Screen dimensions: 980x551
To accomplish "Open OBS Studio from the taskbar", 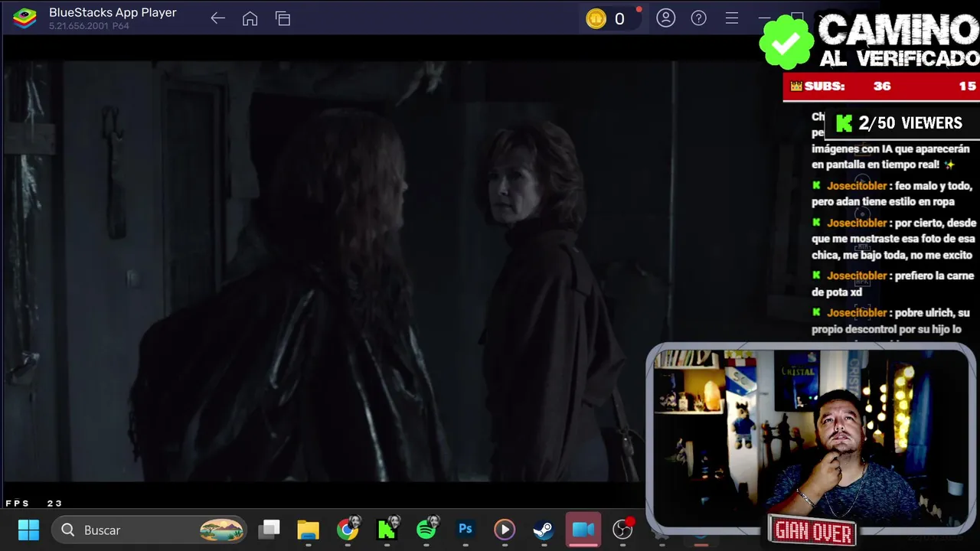I will 623,529.
